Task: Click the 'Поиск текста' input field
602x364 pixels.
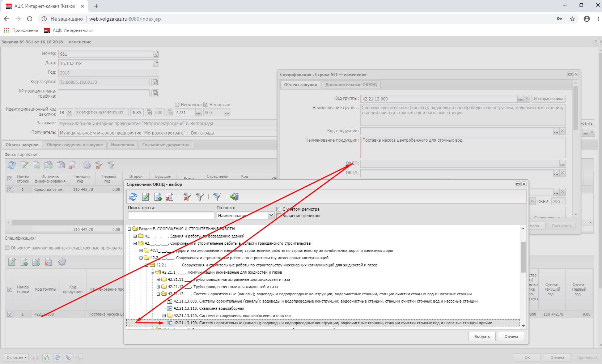Action: pos(171,215)
